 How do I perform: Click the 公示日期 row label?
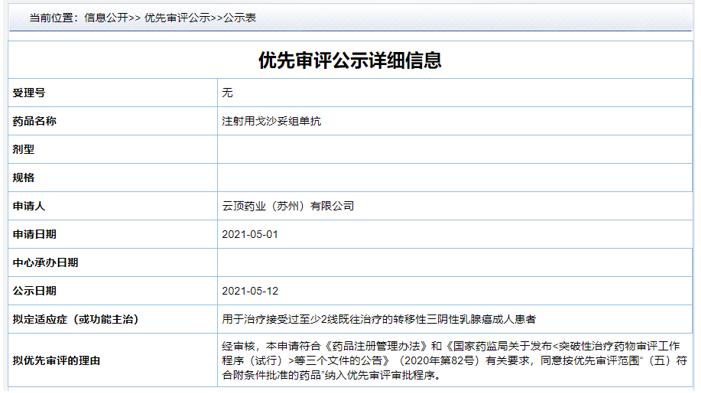pos(34,291)
